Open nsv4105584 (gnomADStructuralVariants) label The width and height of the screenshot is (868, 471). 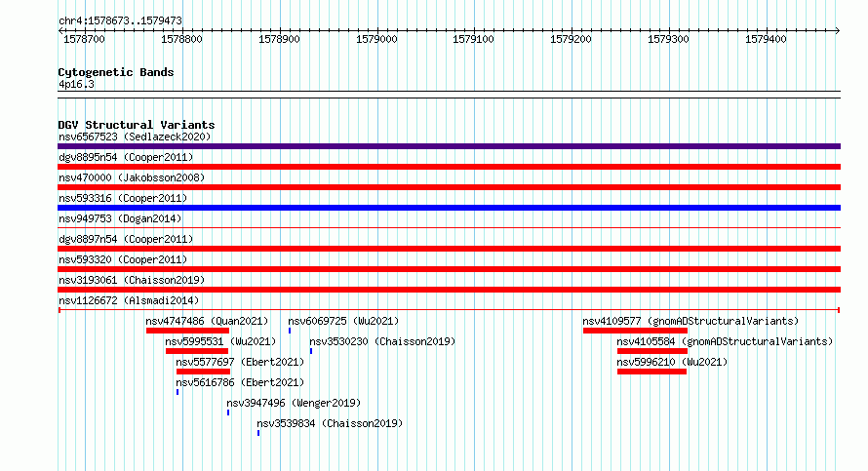(726, 341)
